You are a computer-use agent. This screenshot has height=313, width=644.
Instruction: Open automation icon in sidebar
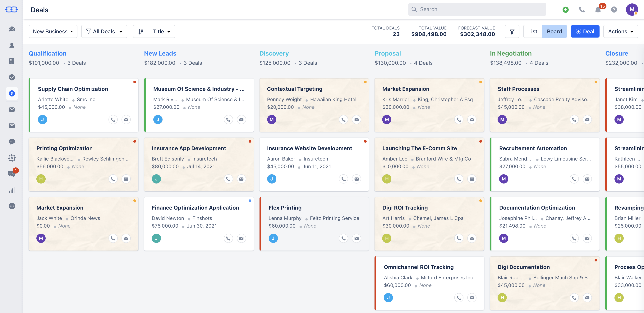(x=12, y=158)
